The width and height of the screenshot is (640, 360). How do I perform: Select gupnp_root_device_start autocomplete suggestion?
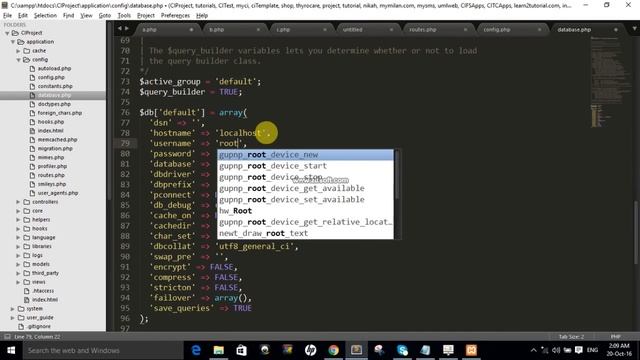[305, 166]
